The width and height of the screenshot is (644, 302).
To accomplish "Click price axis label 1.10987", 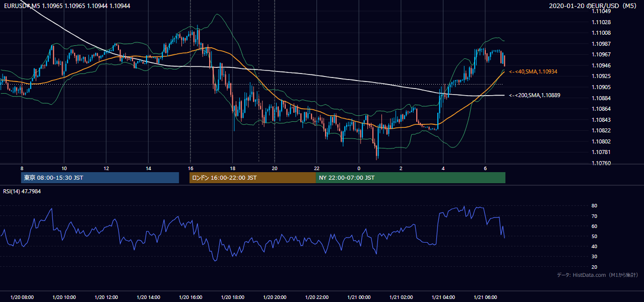I will (x=601, y=44).
